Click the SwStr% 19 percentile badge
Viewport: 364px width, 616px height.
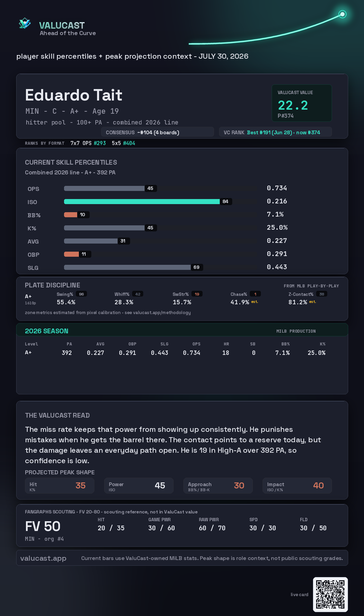point(197,294)
